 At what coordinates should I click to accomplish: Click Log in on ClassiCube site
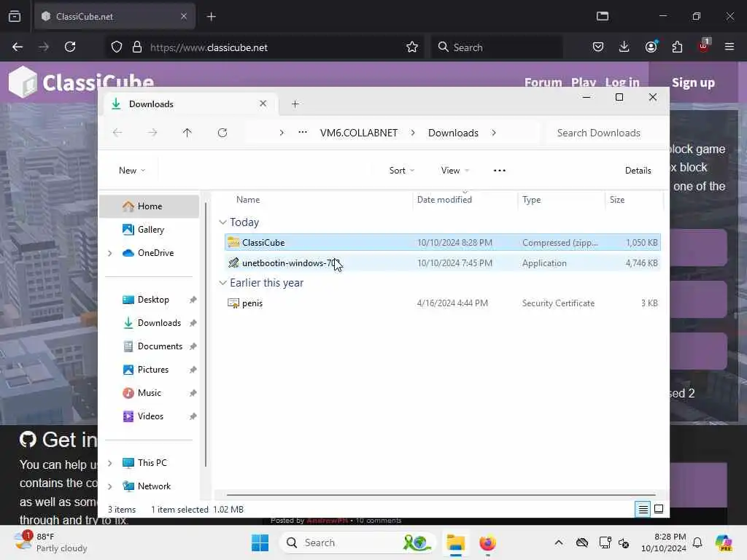coord(622,82)
